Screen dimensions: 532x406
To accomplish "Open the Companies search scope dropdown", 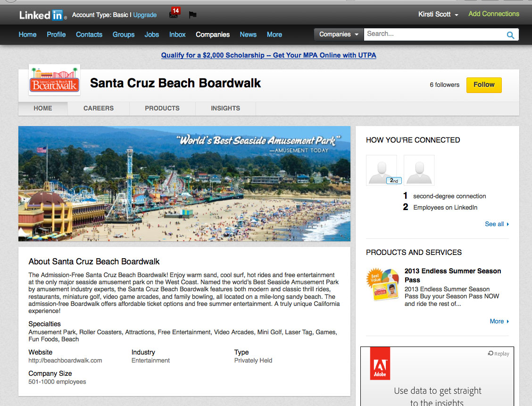I will click(x=339, y=34).
